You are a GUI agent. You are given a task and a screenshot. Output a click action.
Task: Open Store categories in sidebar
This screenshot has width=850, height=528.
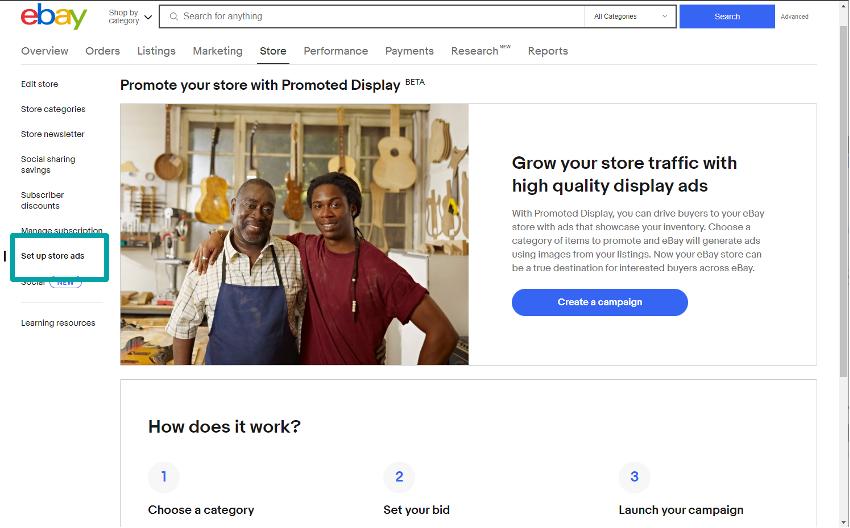click(x=53, y=109)
